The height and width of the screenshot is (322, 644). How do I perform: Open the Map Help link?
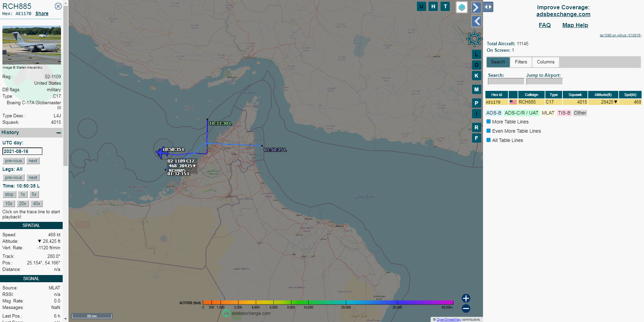click(575, 25)
